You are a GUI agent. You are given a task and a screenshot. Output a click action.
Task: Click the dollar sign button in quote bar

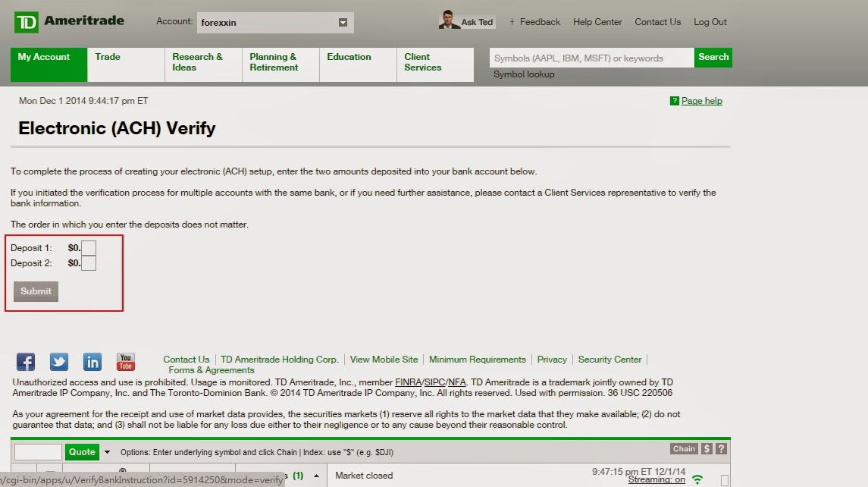point(707,449)
